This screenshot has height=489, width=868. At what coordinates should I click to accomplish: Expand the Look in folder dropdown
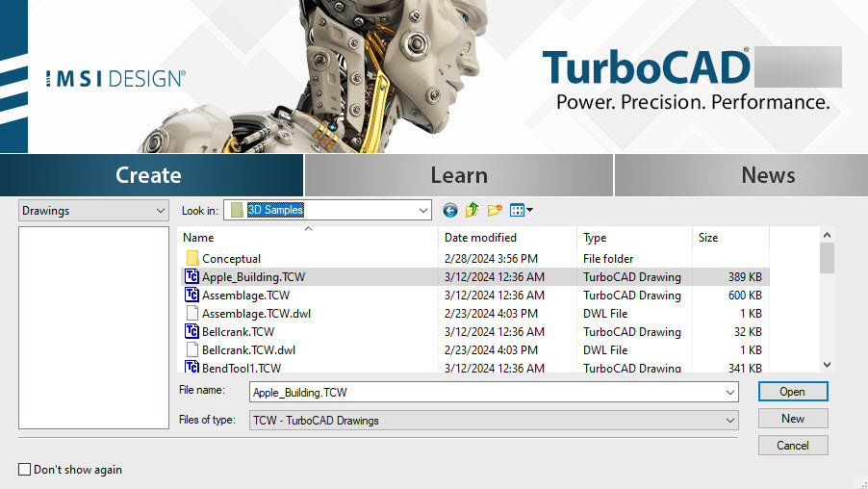(422, 211)
